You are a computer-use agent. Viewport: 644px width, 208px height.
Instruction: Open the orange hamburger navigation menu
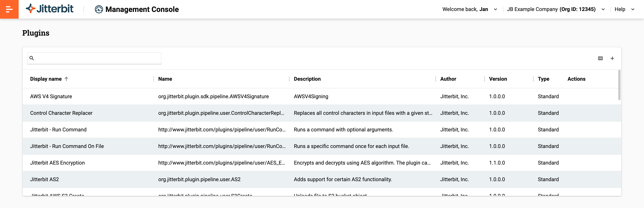[9, 9]
